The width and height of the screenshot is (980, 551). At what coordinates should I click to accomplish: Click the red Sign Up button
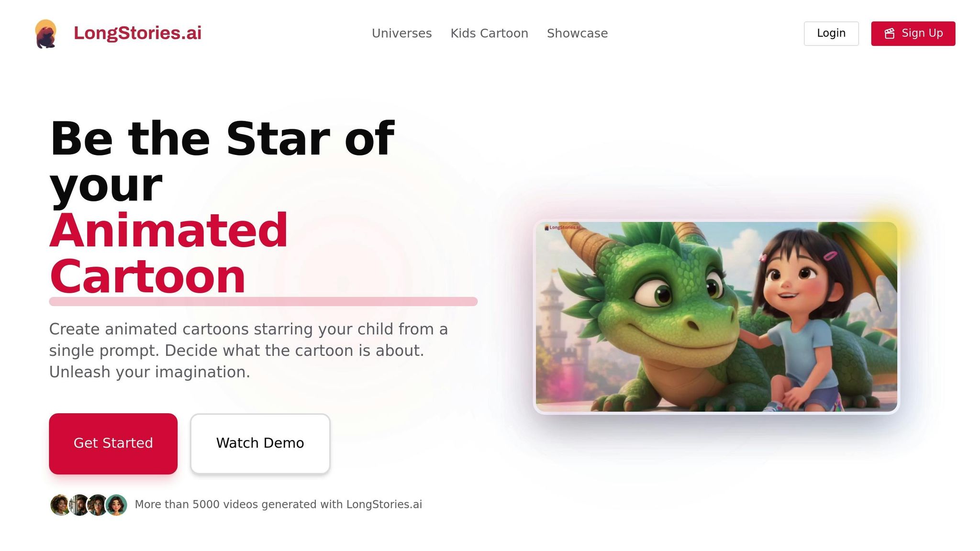point(913,33)
